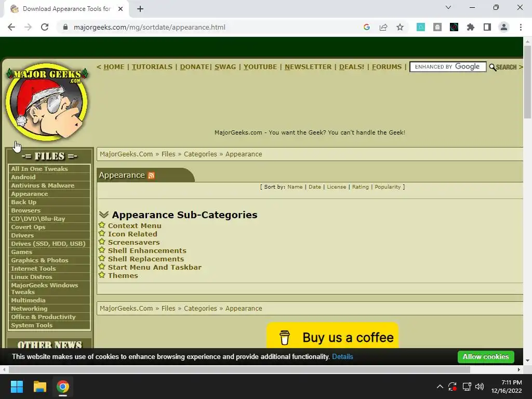Click Categories in the top breadcrumb

click(200, 154)
